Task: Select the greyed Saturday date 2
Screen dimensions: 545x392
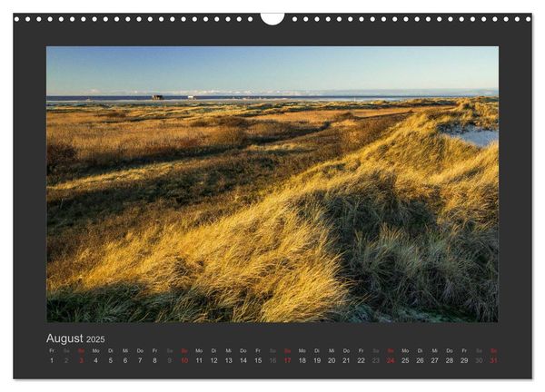Action: click(66, 360)
